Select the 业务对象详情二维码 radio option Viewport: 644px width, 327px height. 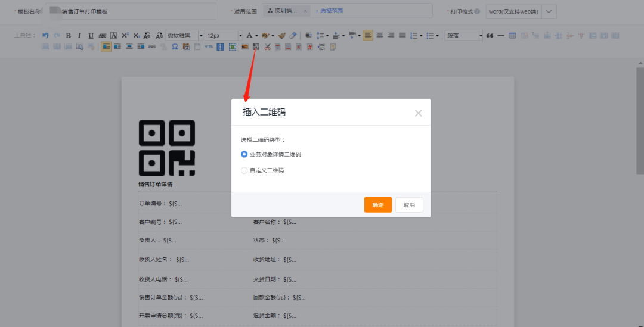click(x=244, y=154)
